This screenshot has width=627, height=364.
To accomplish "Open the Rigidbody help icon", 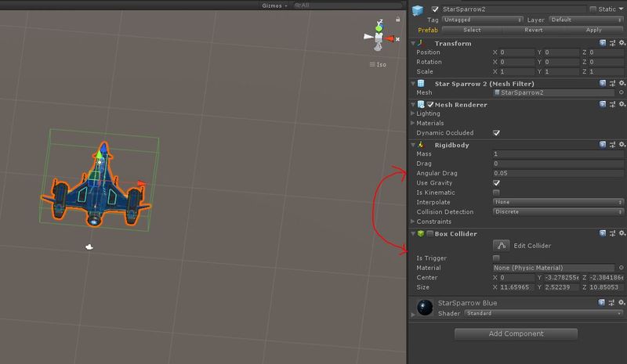I will (603, 144).
